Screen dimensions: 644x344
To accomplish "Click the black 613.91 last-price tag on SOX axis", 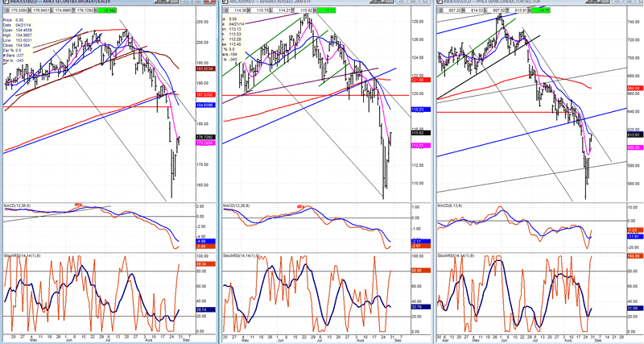I will point(634,135).
